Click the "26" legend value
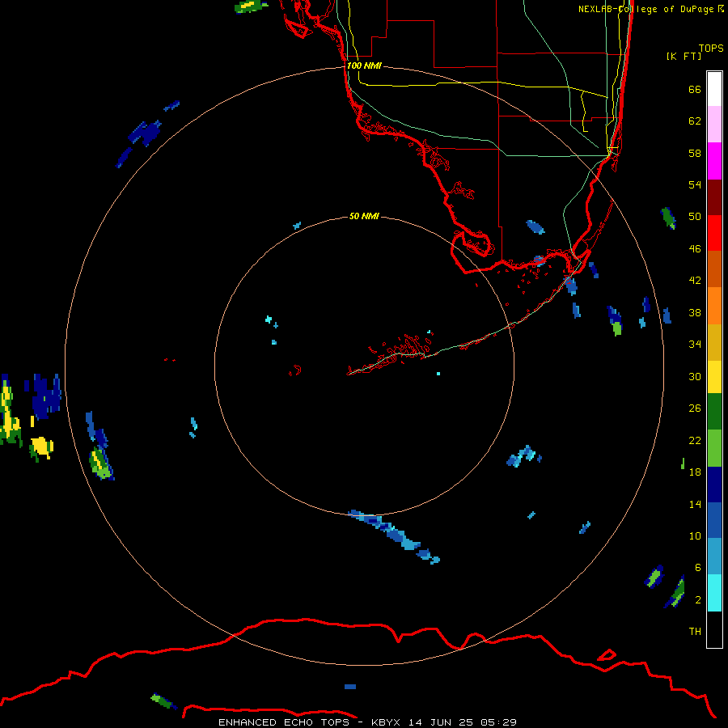728x728 pixels. click(695, 408)
